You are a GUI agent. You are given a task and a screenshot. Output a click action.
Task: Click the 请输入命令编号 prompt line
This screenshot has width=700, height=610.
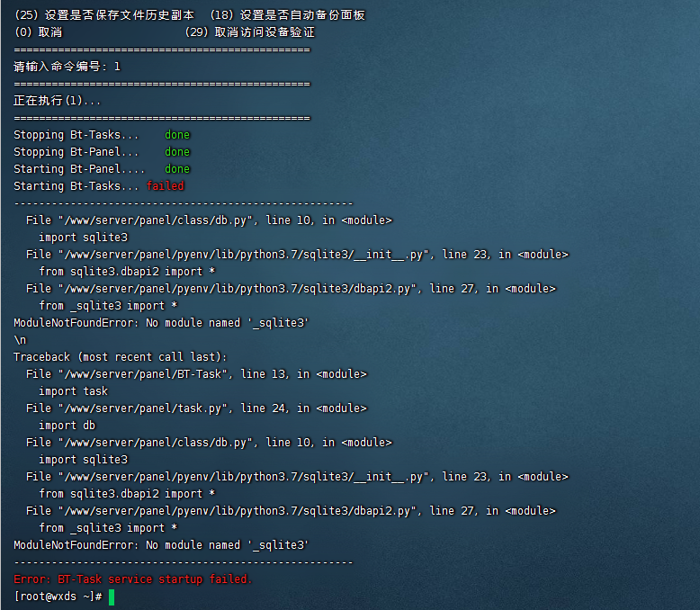(67, 67)
